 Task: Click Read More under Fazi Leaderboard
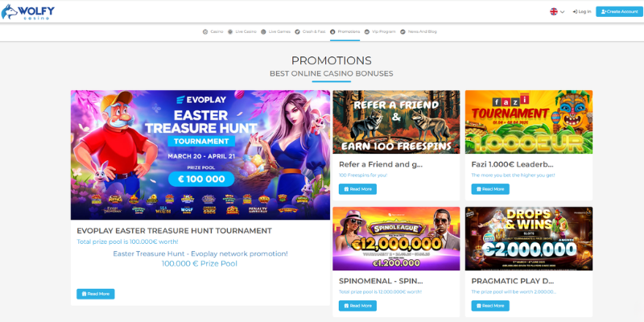coord(490,189)
